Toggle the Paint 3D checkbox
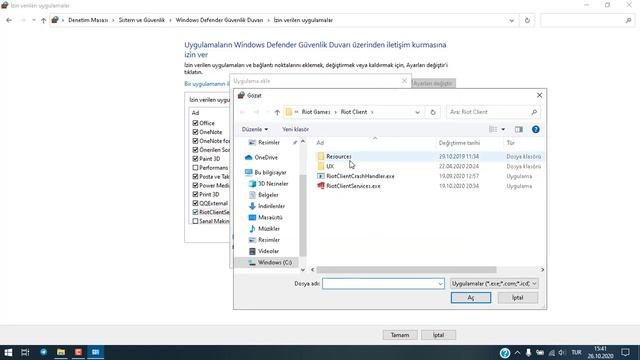640x360 pixels. pos(195,159)
